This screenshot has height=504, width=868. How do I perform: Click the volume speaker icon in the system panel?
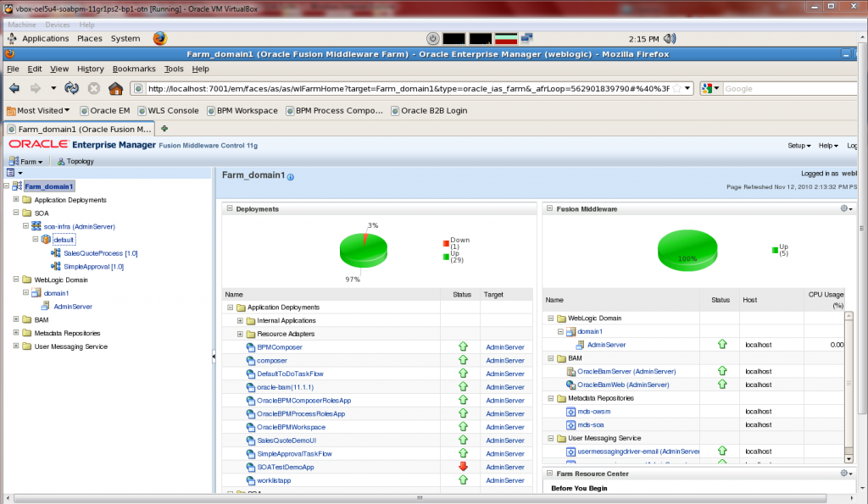tap(670, 38)
